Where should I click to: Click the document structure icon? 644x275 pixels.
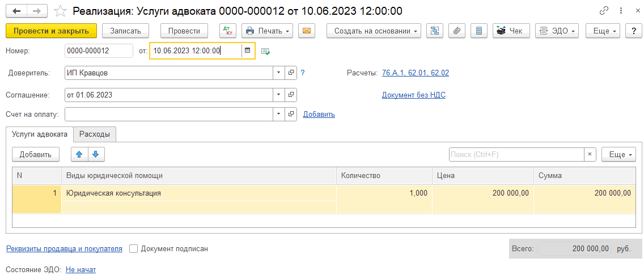(x=435, y=31)
